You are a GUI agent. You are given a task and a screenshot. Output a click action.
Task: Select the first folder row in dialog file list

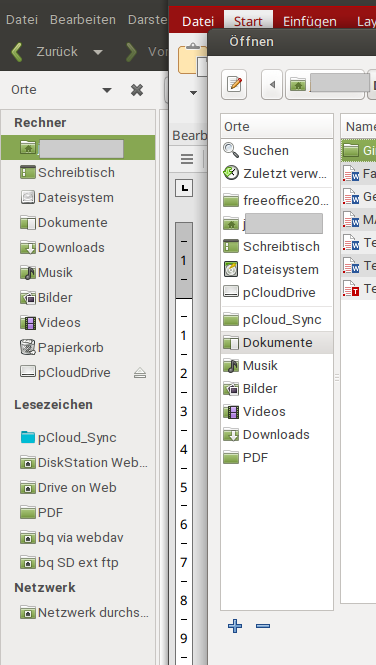point(359,150)
